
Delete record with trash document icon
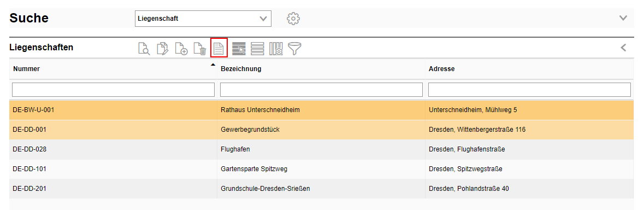coord(199,49)
